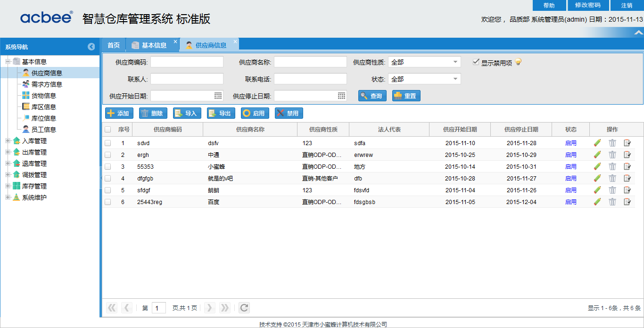
Task: Click the page number input box
Action: pos(159,308)
